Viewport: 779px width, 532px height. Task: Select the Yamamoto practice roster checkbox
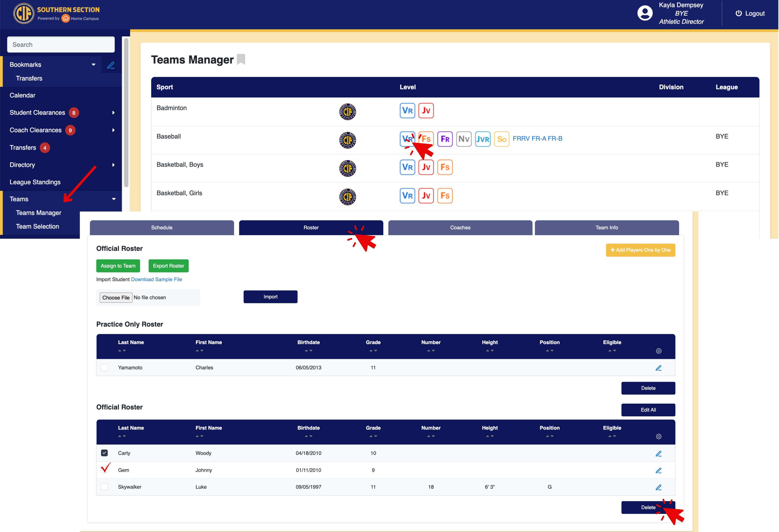coord(104,368)
